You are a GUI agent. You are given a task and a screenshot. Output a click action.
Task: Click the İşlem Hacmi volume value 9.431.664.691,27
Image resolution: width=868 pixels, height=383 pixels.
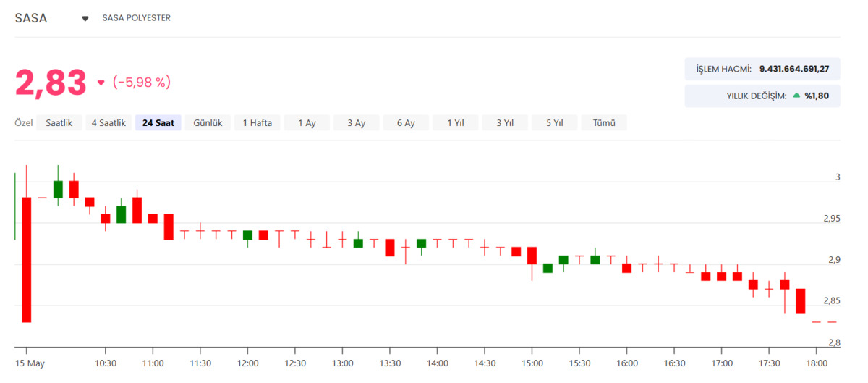(x=794, y=69)
